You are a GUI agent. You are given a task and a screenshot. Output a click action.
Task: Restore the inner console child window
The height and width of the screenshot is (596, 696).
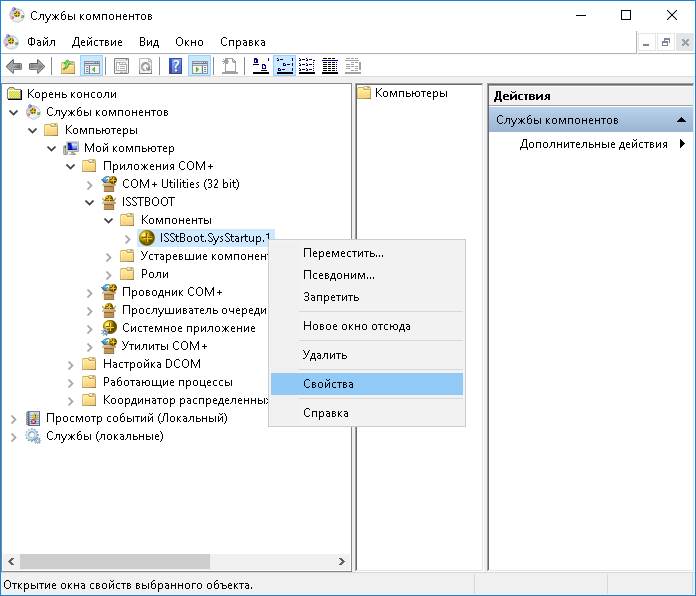pos(666,43)
